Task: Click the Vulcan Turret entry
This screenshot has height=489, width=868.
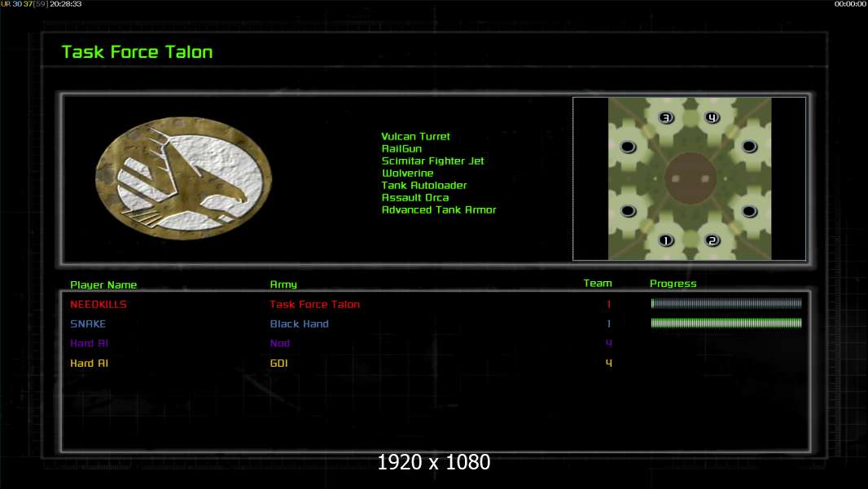Action: [x=416, y=136]
